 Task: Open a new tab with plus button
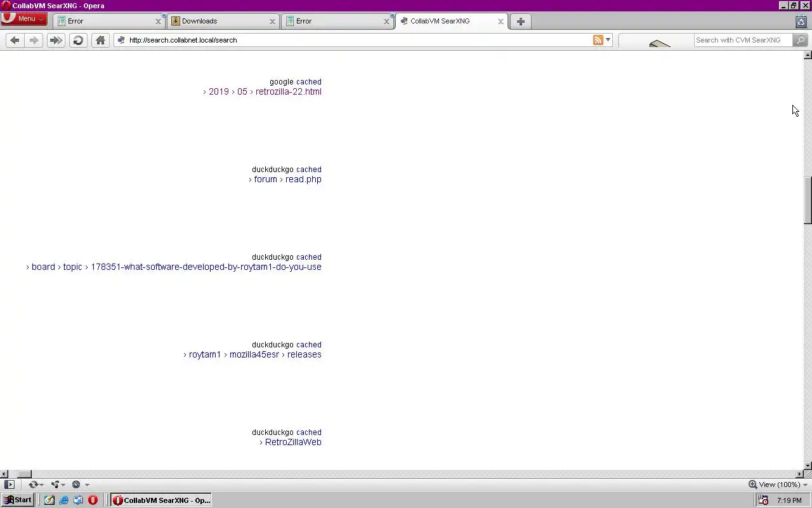[520, 21]
